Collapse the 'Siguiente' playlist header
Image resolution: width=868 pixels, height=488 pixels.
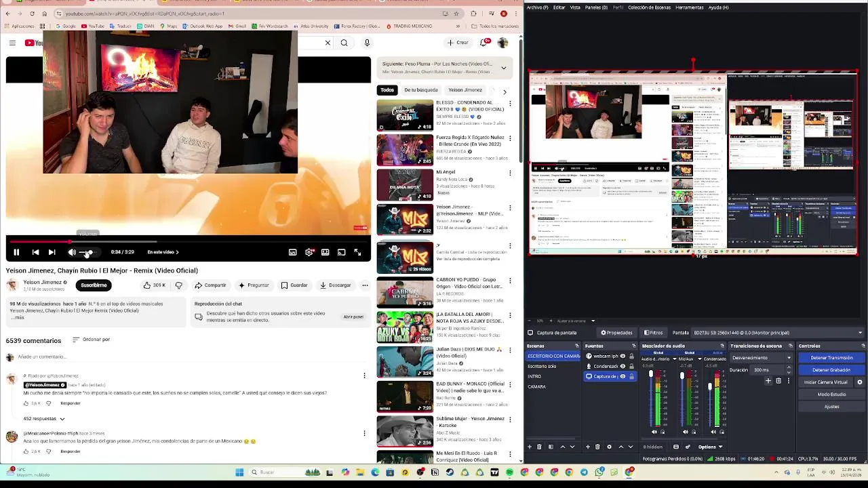[503, 67]
